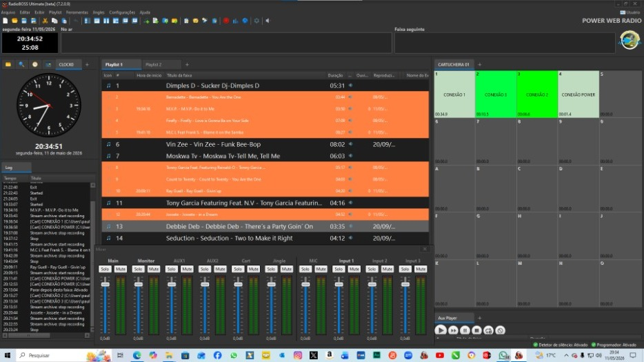Toggle Mute on the Main channel
The image size is (644, 362).
[121, 269]
